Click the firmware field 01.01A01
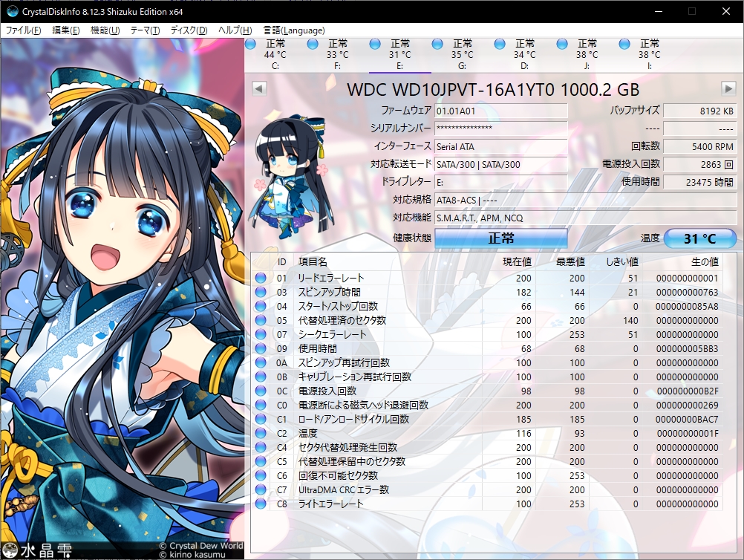Image resolution: width=744 pixels, height=560 pixels. click(x=501, y=111)
